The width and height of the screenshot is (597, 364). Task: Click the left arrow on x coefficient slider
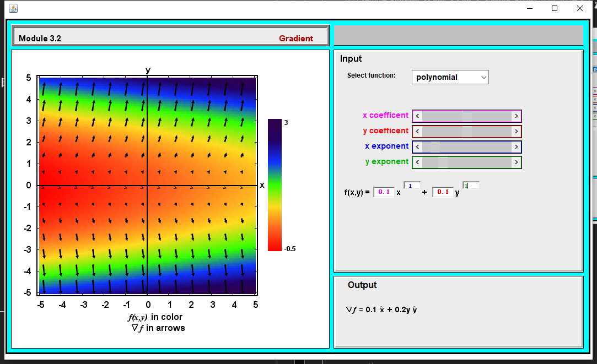click(418, 116)
